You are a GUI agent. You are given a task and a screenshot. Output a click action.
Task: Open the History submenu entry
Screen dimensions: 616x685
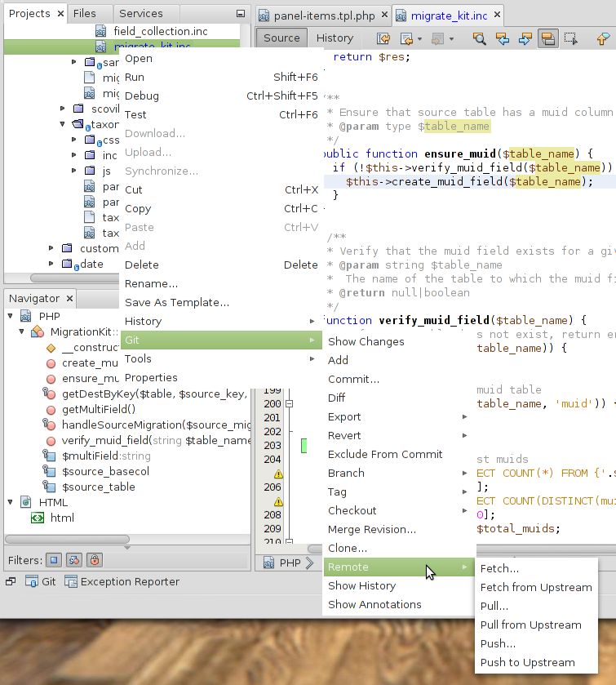click(x=220, y=322)
